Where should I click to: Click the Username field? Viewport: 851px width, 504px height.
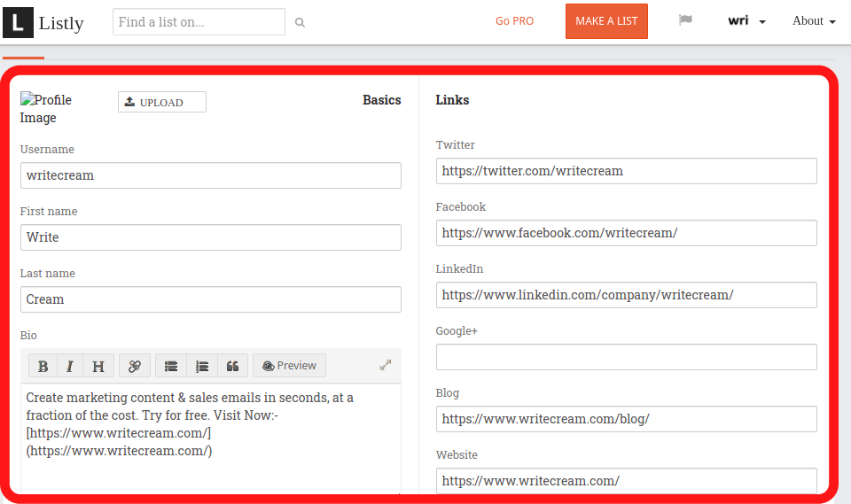click(x=211, y=175)
